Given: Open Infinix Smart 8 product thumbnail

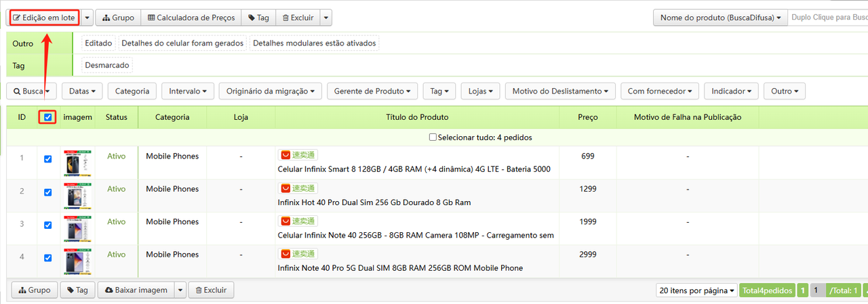Looking at the screenshot, I should point(77,162).
